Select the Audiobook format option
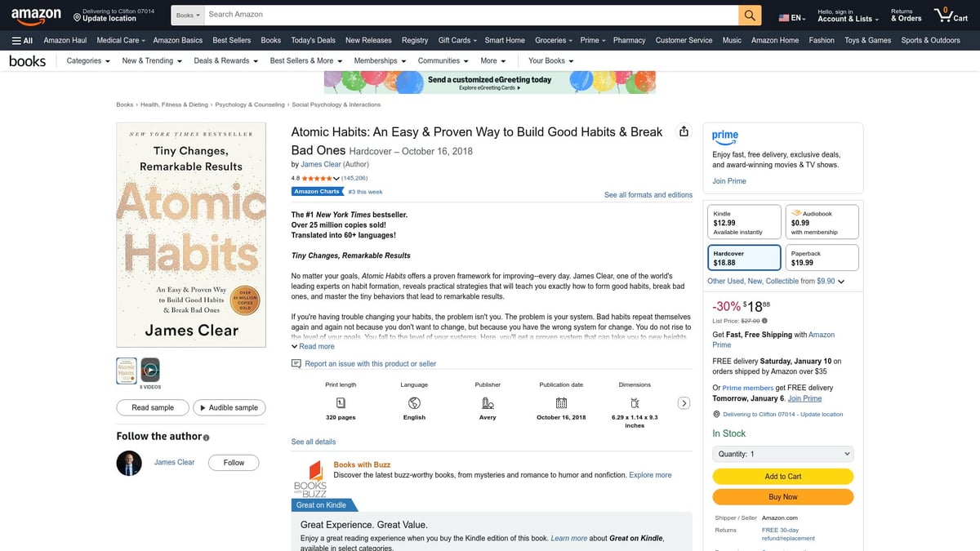This screenshot has width=980, height=551. point(821,220)
